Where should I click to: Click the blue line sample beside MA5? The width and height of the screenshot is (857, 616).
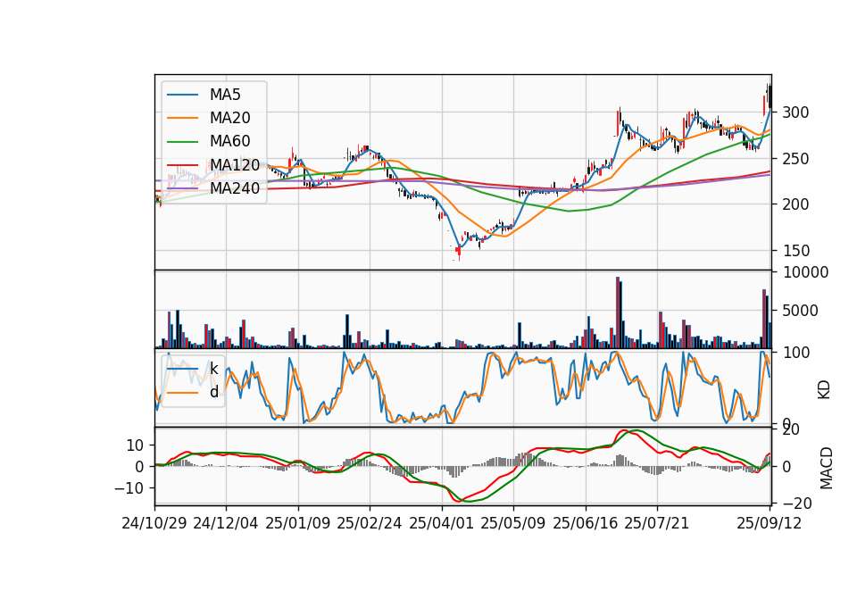183,95
